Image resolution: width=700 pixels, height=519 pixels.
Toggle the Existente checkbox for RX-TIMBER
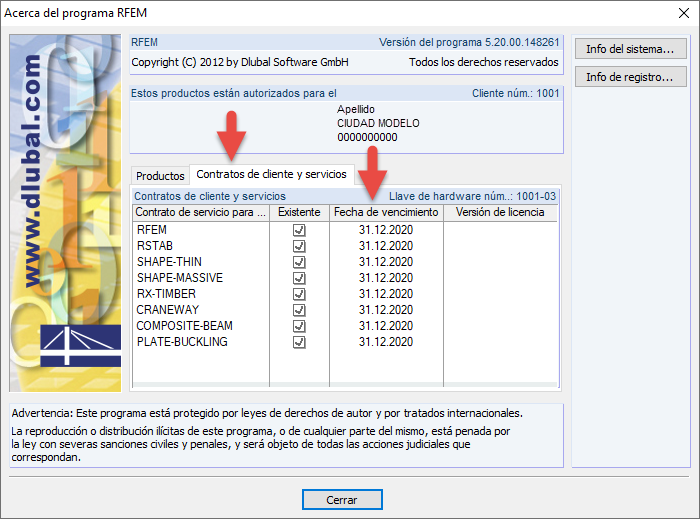[299, 294]
